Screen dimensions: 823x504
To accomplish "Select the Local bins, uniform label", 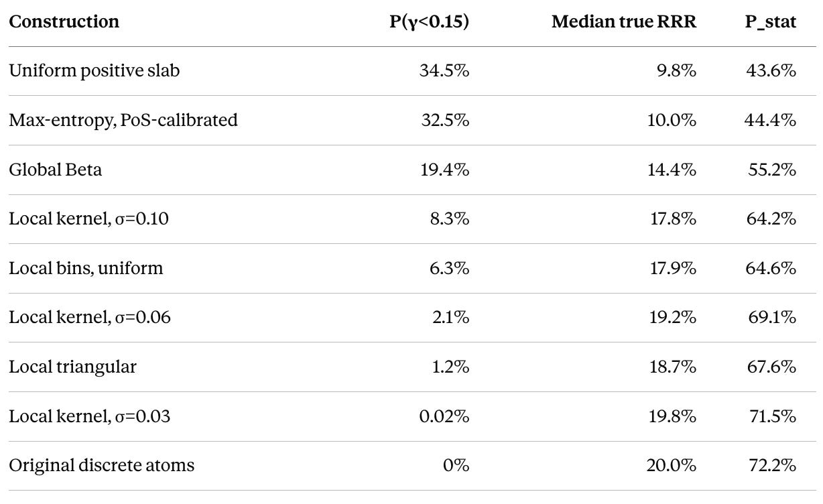I will click(x=86, y=269).
